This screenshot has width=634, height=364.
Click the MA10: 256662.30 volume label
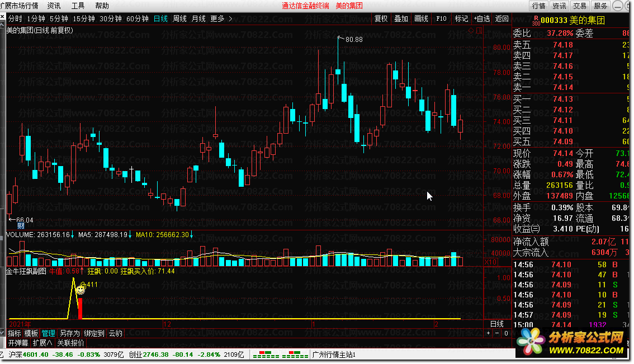[162, 235]
